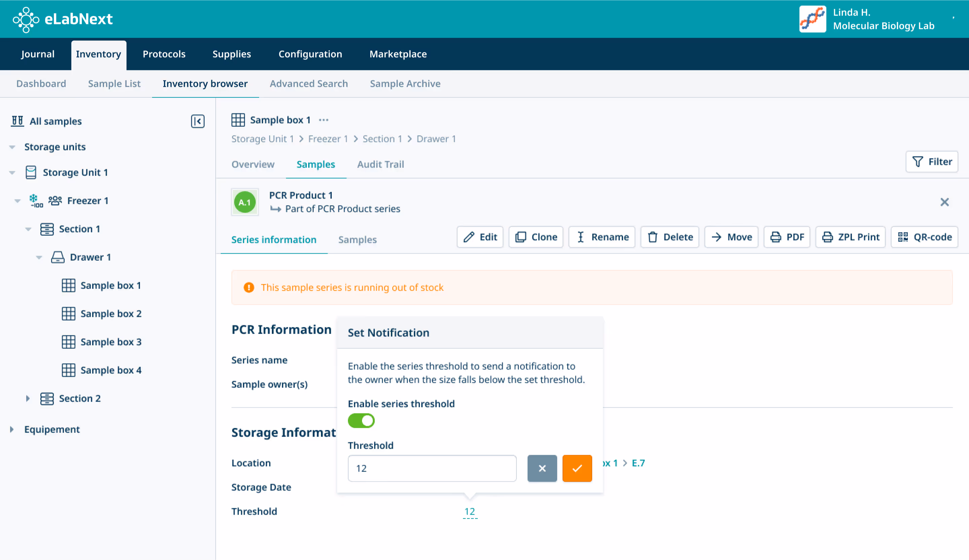Screen dimensions: 969x560
Task: Click the header Sample box 1 grid icon
Action: (238, 120)
